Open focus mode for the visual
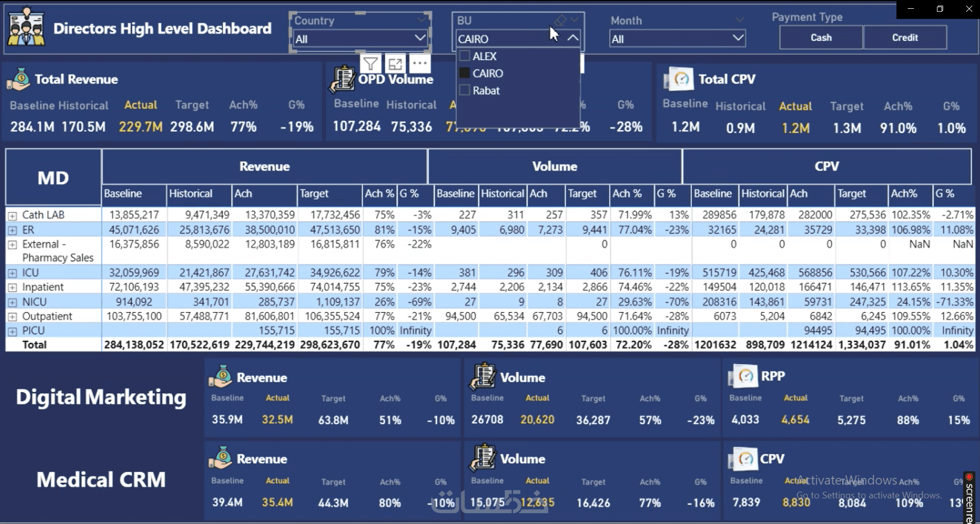 [x=395, y=64]
